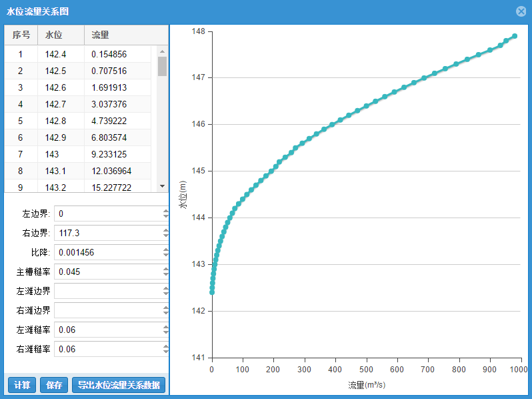Sort by the 水位 column header
The height and width of the screenshot is (399, 532).
point(61,35)
